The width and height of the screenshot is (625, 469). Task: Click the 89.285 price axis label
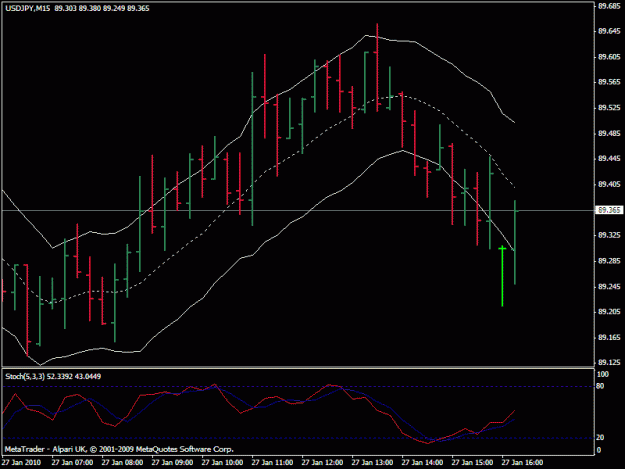(x=609, y=261)
